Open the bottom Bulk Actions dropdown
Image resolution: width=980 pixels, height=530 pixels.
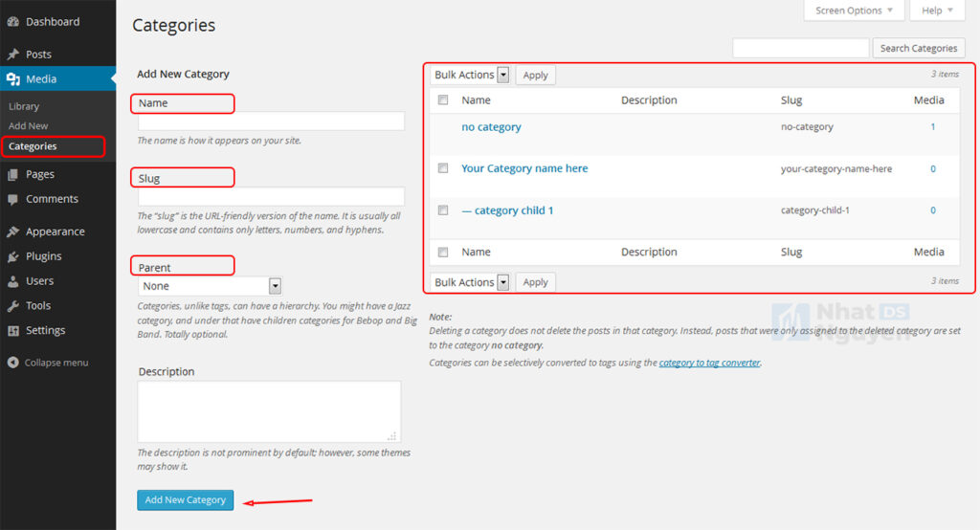(470, 282)
